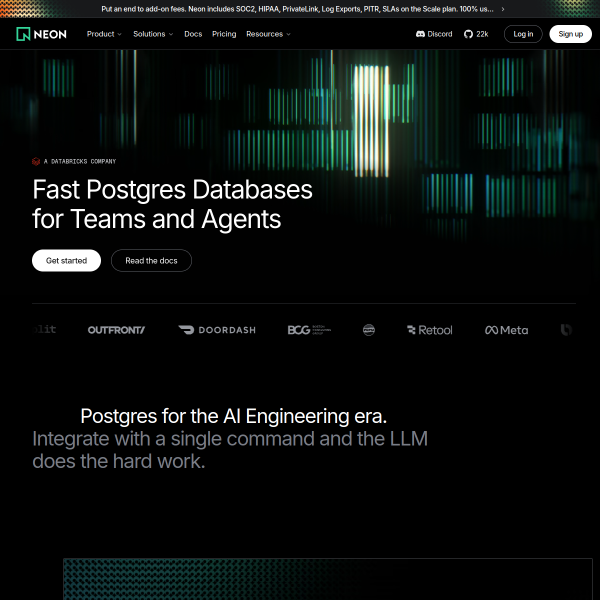The height and width of the screenshot is (600, 600).
Task: Click the Neon logo icon
Action: point(23,34)
